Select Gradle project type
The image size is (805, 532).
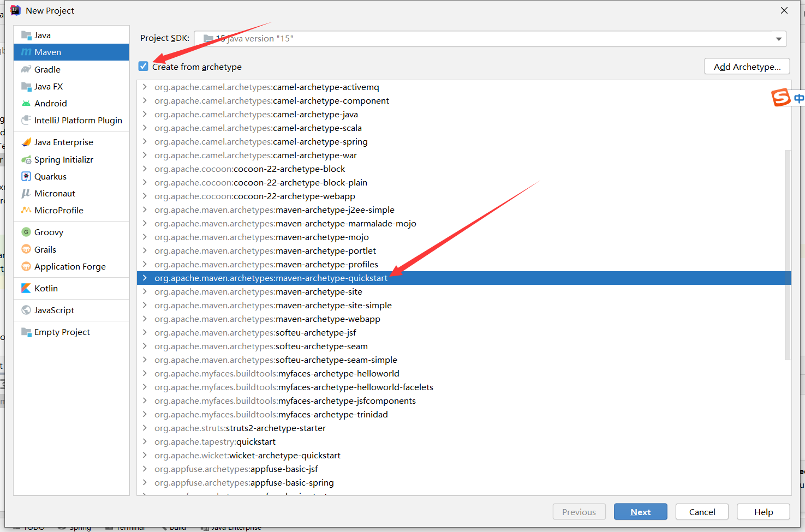pyautogui.click(x=71, y=69)
